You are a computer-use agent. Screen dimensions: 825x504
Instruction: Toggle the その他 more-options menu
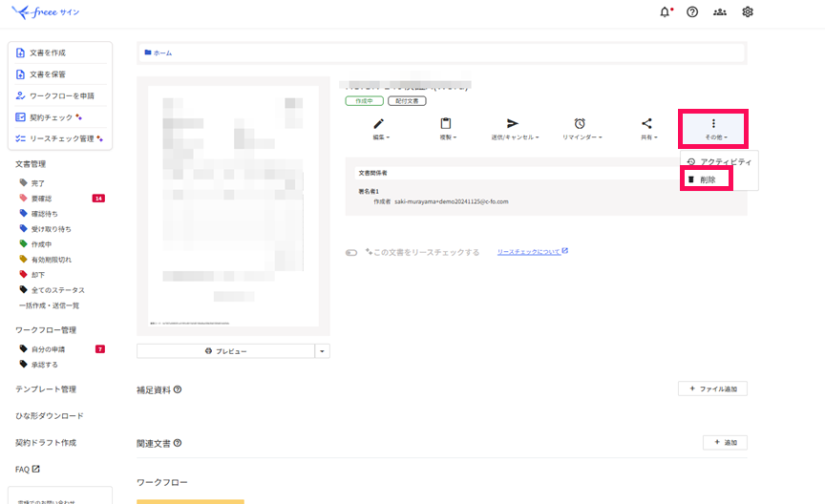click(714, 129)
